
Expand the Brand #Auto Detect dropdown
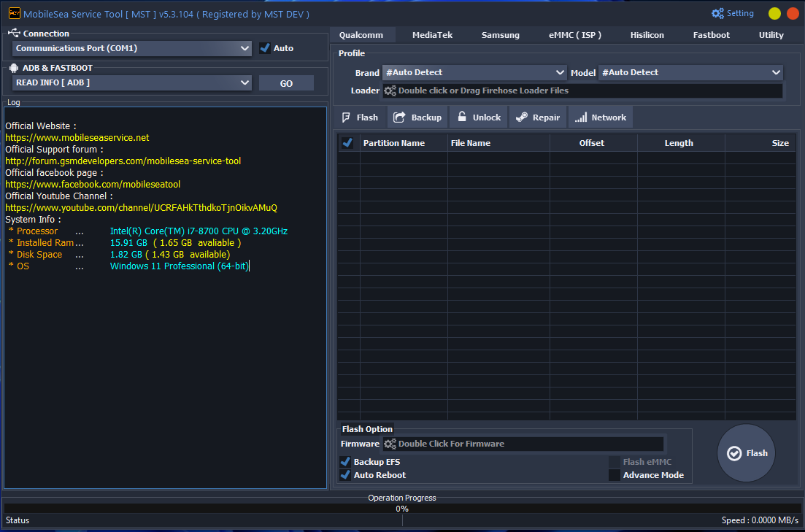474,72
